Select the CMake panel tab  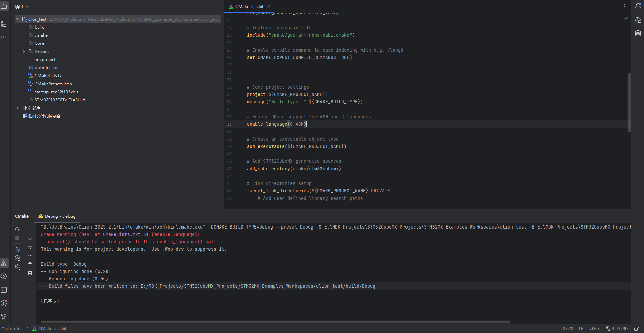click(22, 216)
